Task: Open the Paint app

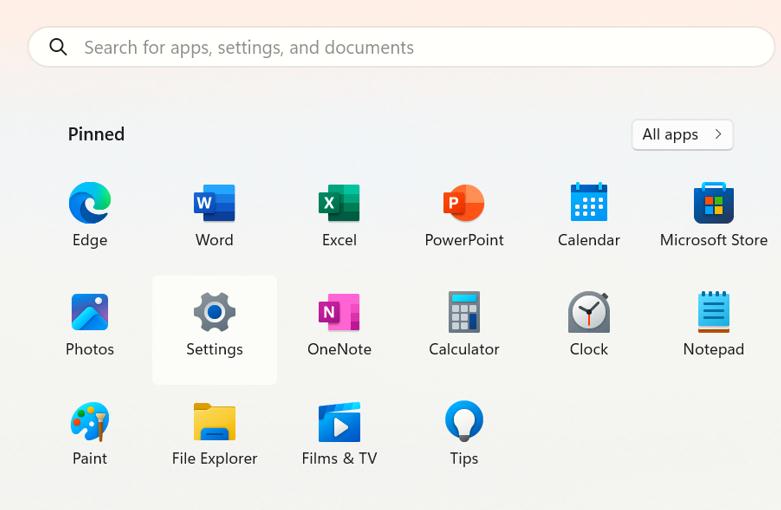Action: (89, 422)
